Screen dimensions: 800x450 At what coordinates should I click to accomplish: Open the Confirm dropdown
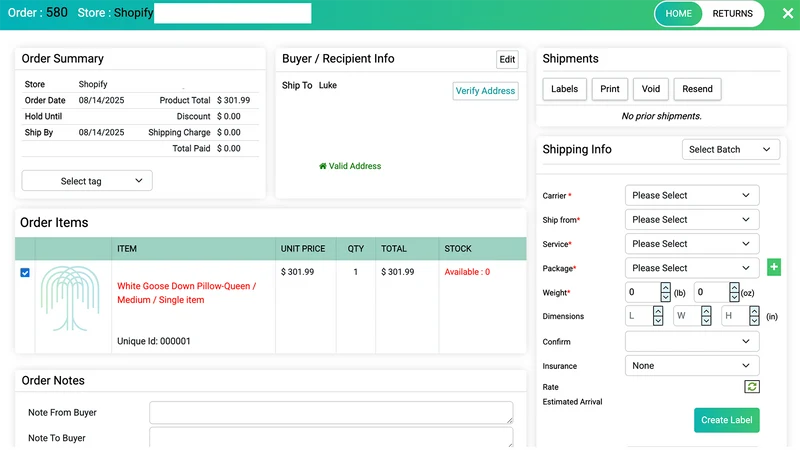point(692,341)
